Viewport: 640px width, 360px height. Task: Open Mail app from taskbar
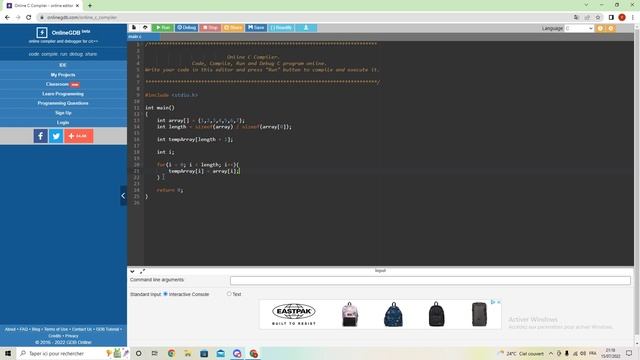(221, 353)
